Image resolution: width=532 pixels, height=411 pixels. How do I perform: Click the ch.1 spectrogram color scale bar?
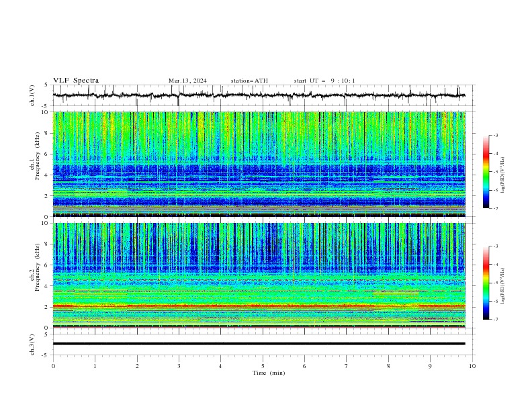pyautogui.click(x=486, y=172)
